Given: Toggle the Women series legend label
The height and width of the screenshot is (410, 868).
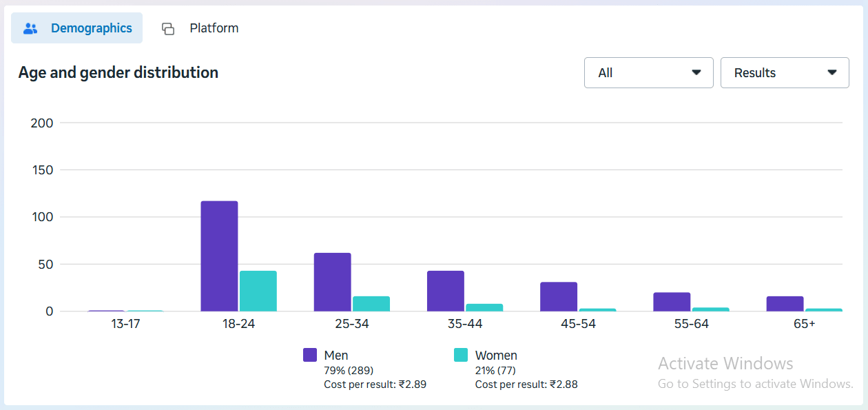Looking at the screenshot, I should coord(496,356).
